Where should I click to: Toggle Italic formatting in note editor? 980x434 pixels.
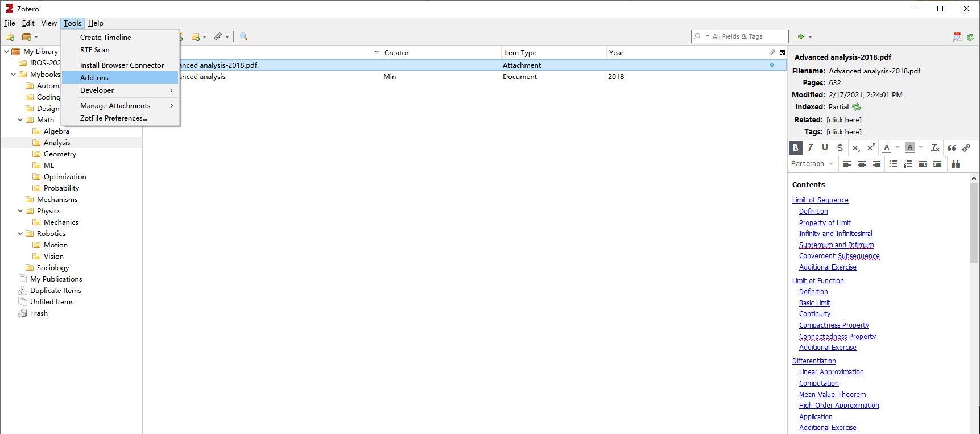pos(810,148)
